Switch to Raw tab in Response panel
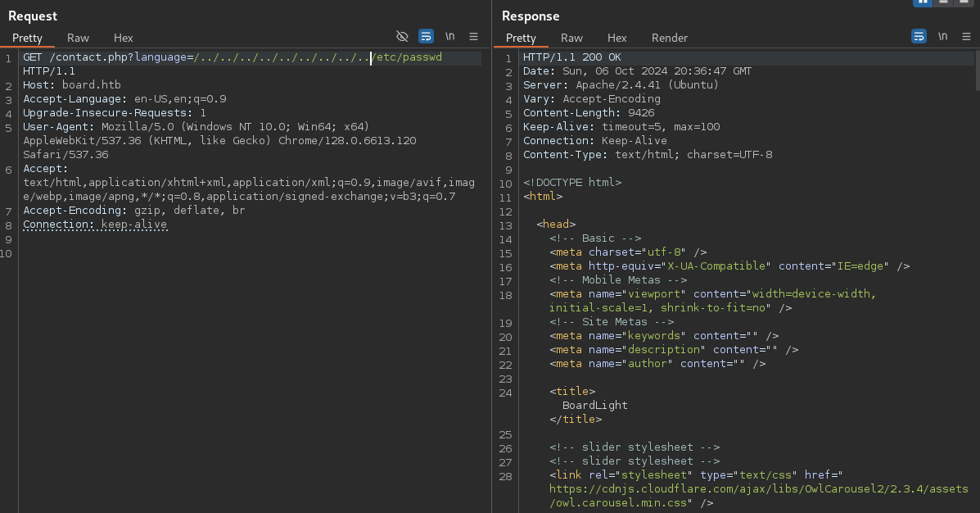The width and height of the screenshot is (980, 513). (571, 38)
